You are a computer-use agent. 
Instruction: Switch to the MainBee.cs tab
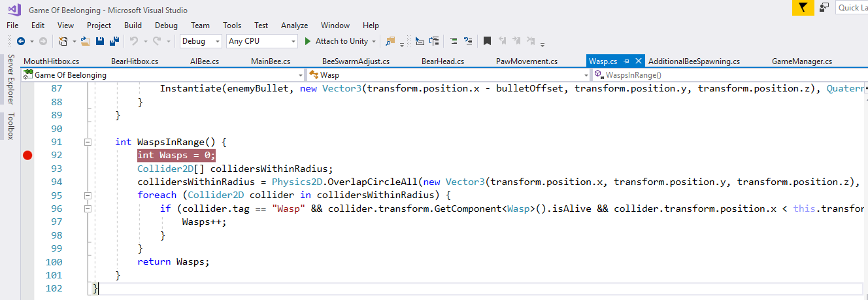[x=271, y=61]
